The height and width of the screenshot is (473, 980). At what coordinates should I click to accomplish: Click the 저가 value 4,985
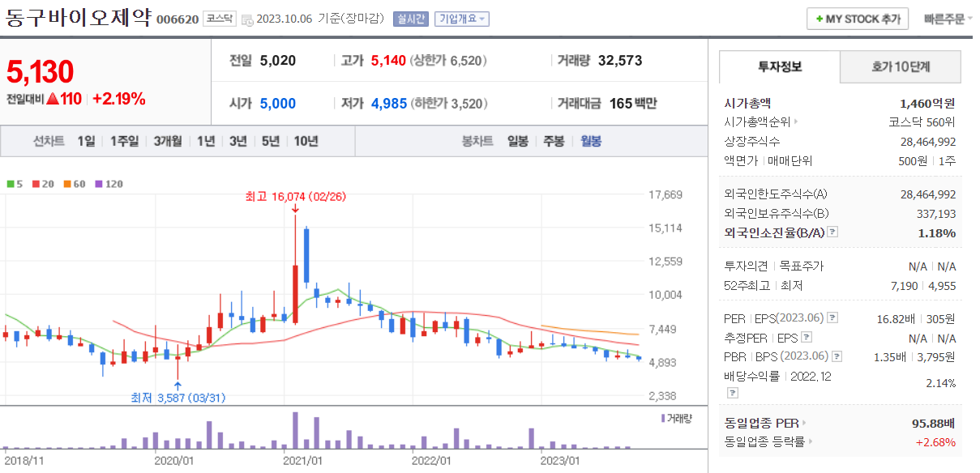389,104
